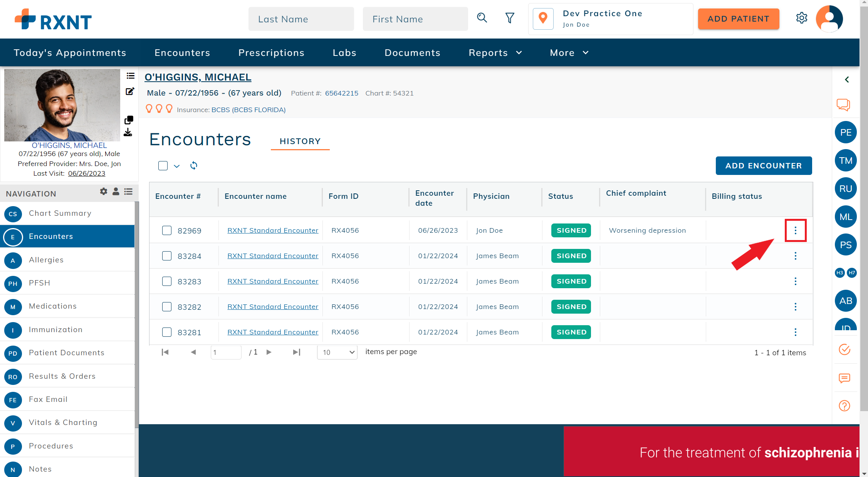Open the filter funnel icon
The width and height of the screenshot is (868, 477).
(510, 18)
